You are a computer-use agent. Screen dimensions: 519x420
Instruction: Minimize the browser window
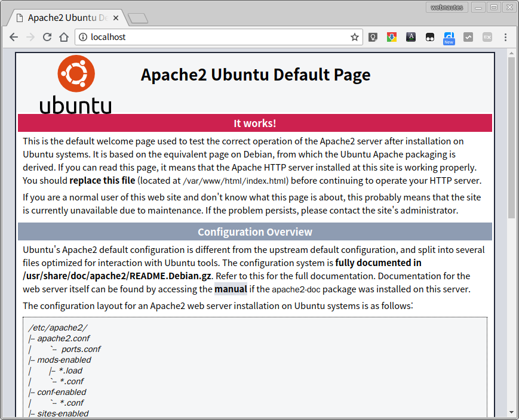coord(478,7)
